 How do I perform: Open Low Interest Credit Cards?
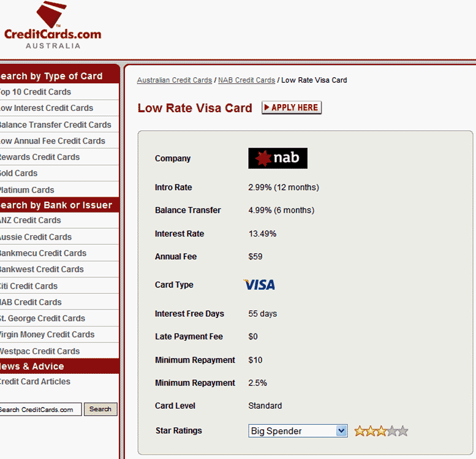tap(47, 108)
